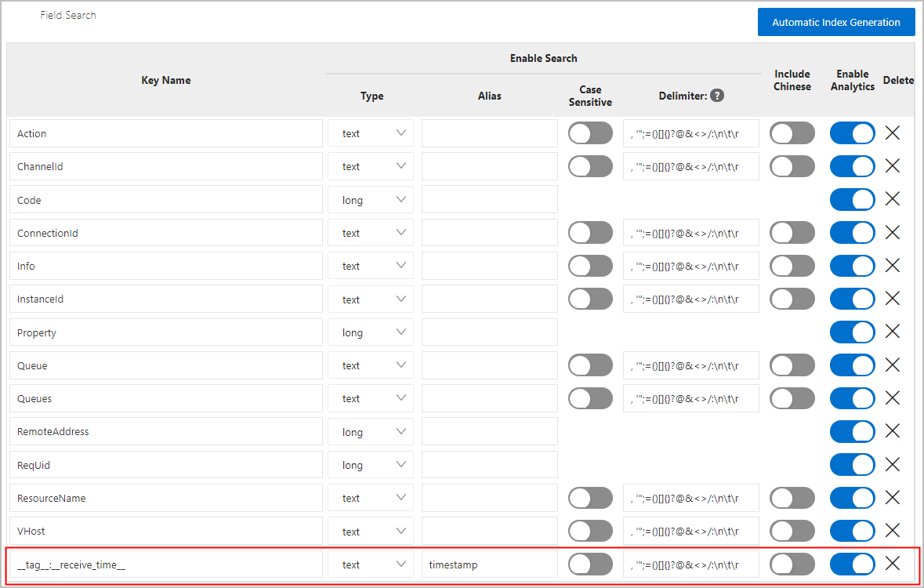
Task: Click the Field Search heading
Action: point(68,16)
